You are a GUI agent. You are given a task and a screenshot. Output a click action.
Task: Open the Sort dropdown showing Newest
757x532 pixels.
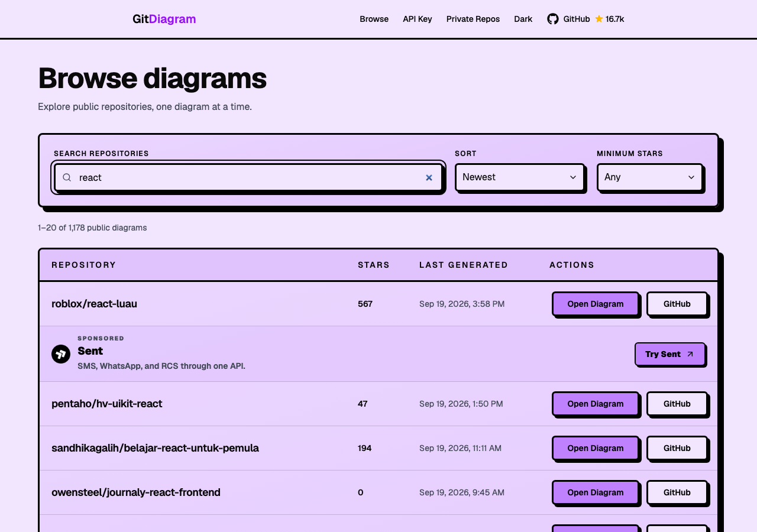(x=520, y=177)
